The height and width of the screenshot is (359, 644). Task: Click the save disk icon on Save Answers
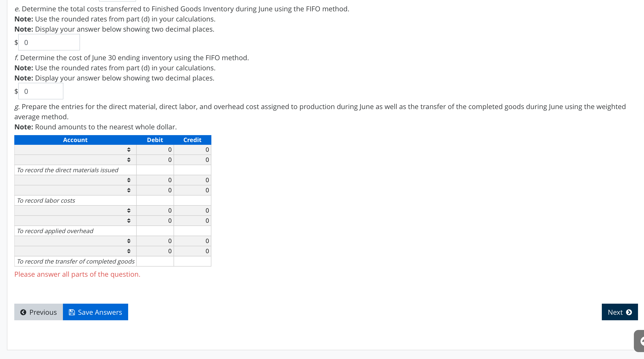[71, 312]
